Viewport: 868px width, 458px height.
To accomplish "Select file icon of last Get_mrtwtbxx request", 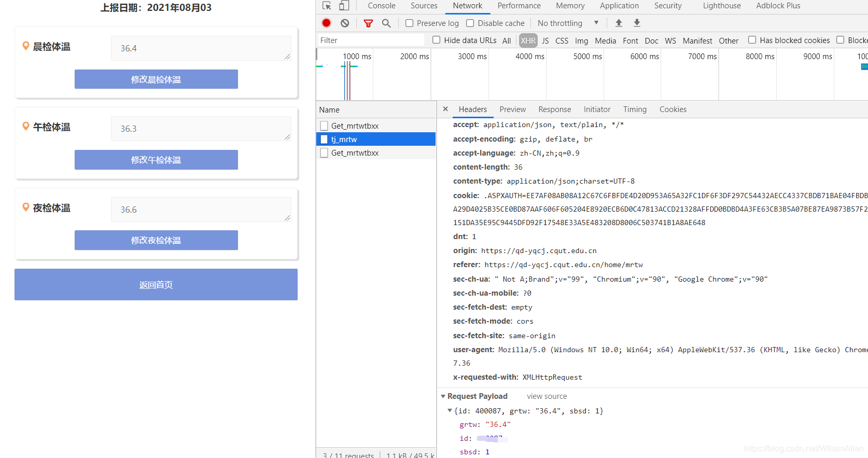I will point(324,152).
